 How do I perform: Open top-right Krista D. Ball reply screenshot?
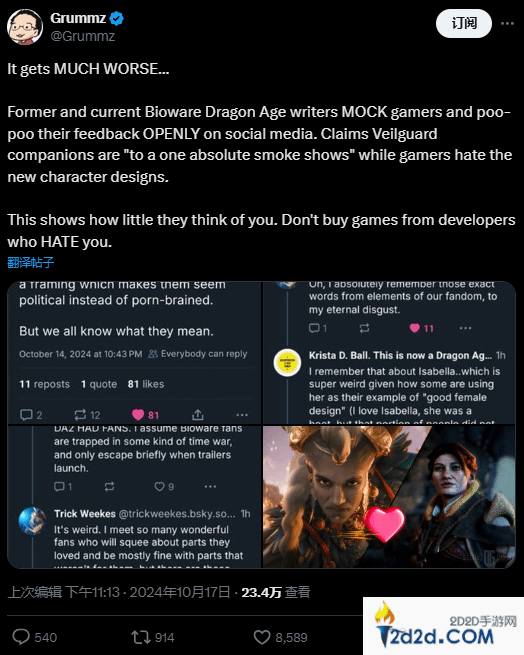click(389, 353)
